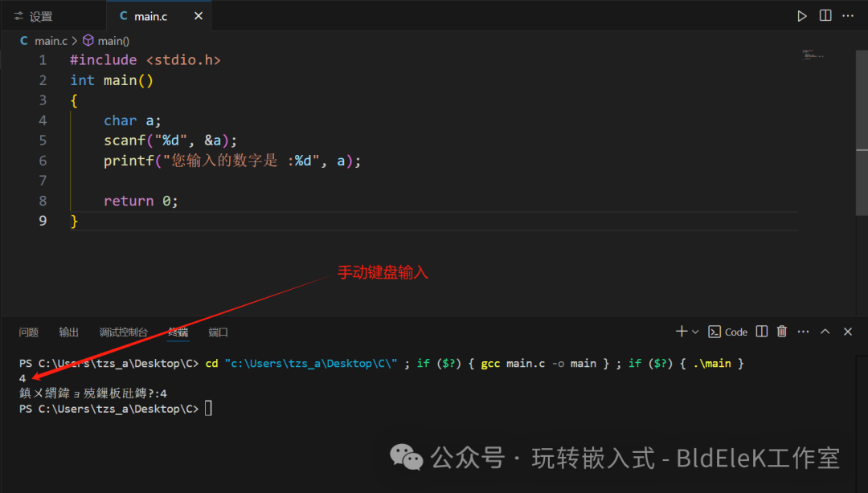The width and height of the screenshot is (868, 493).
Task: Click line number 9 in the gutter
Action: (43, 221)
